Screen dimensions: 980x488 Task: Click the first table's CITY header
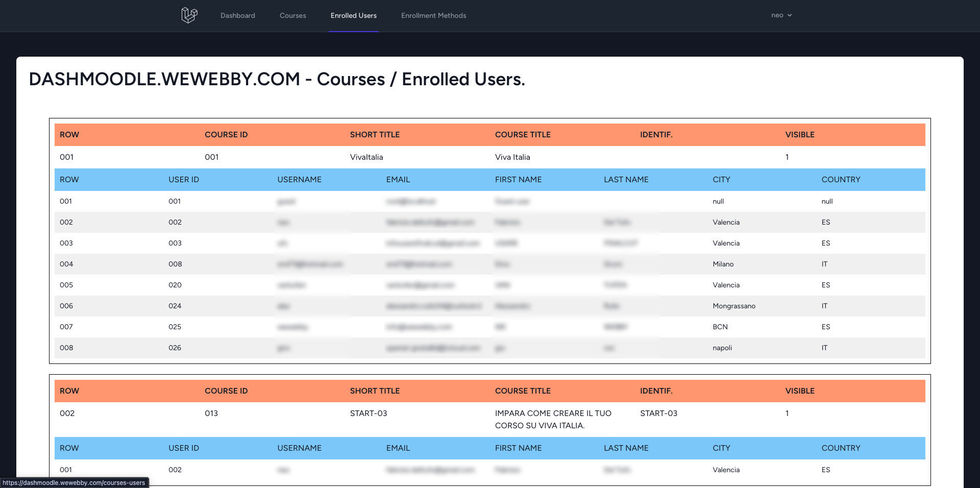click(x=721, y=180)
